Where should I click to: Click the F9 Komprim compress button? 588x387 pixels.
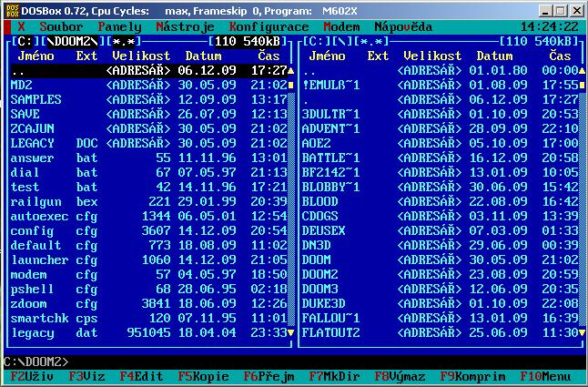pyautogui.click(x=472, y=376)
